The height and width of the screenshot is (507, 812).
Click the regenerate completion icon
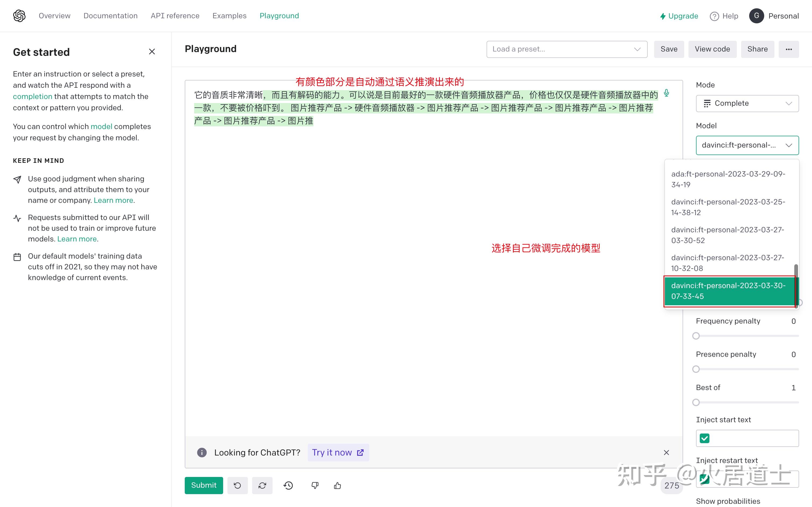click(262, 485)
